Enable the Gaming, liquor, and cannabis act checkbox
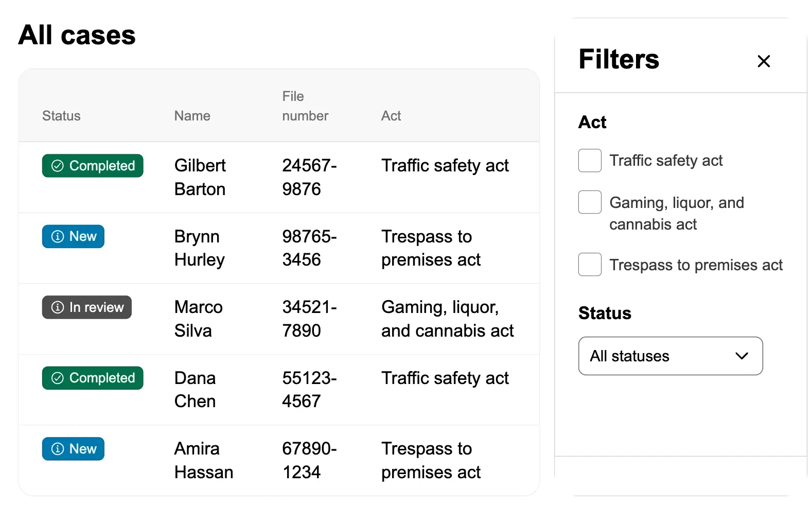The width and height of the screenshot is (812, 506). click(590, 202)
